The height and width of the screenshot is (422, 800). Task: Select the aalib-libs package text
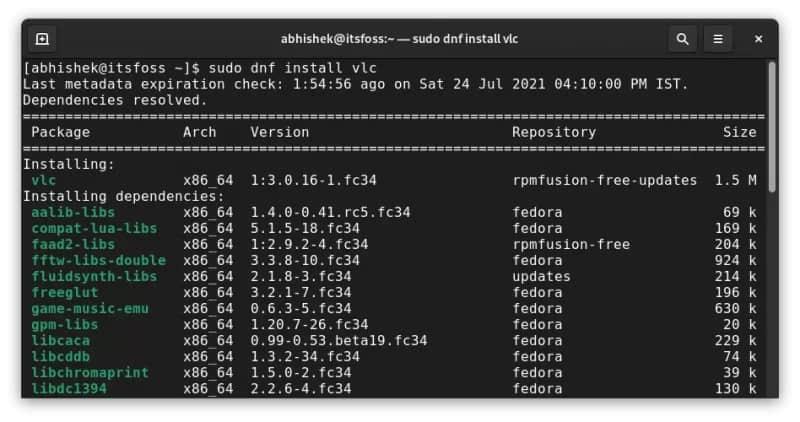click(73, 212)
